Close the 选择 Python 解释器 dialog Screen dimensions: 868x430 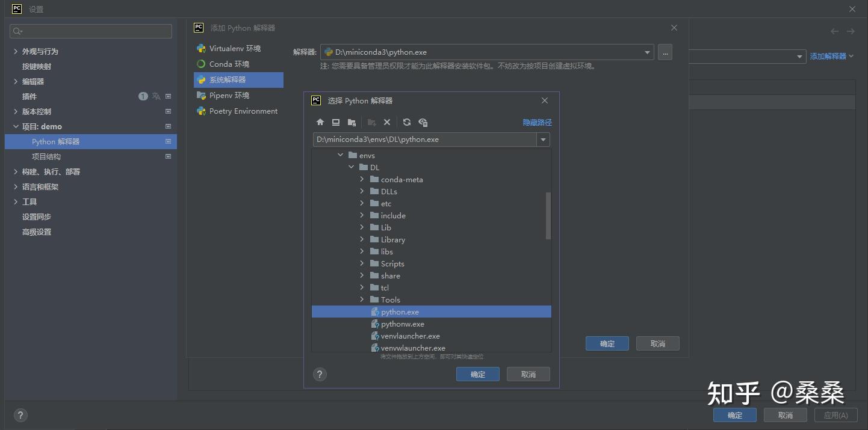coord(545,100)
